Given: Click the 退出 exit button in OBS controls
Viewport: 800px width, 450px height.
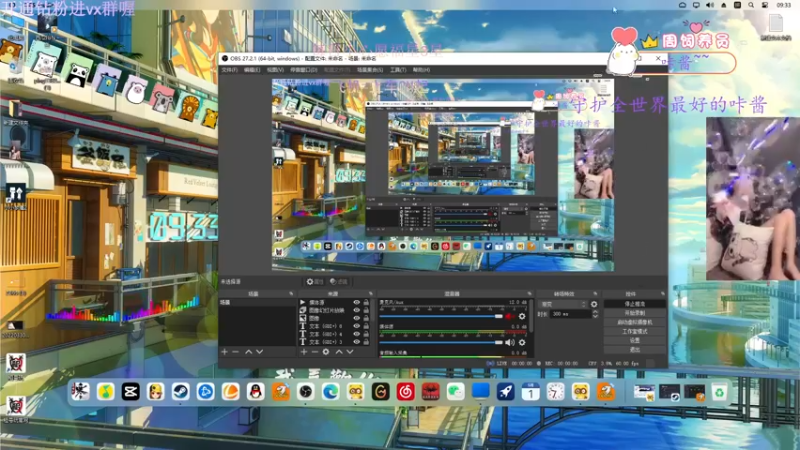Looking at the screenshot, I should [635, 349].
